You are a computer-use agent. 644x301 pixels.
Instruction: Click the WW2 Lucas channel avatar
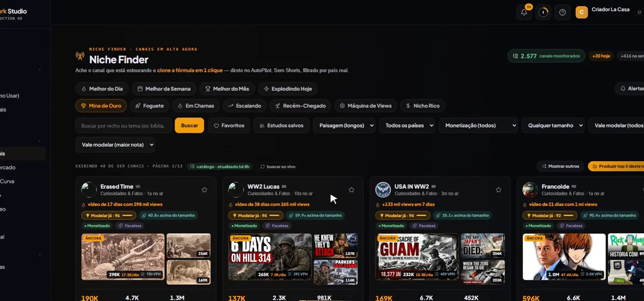236,190
